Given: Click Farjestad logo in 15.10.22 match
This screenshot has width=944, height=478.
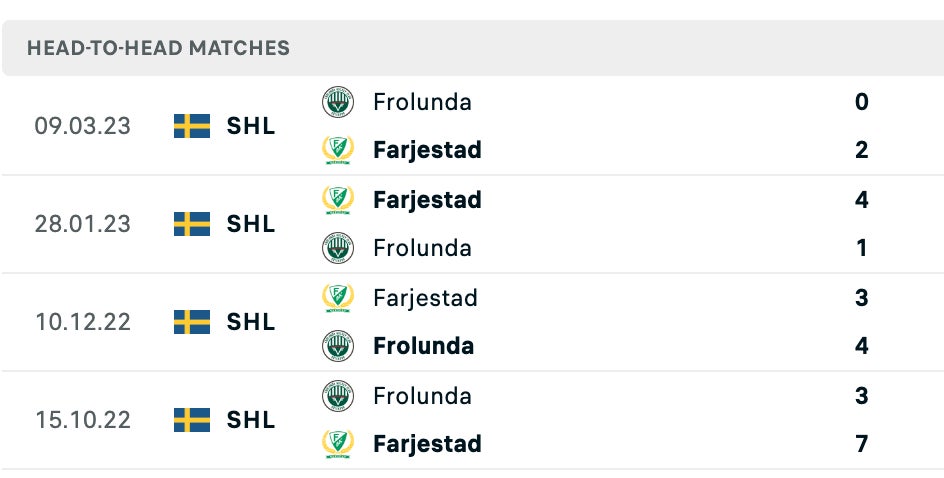Looking at the screenshot, I should (x=338, y=444).
